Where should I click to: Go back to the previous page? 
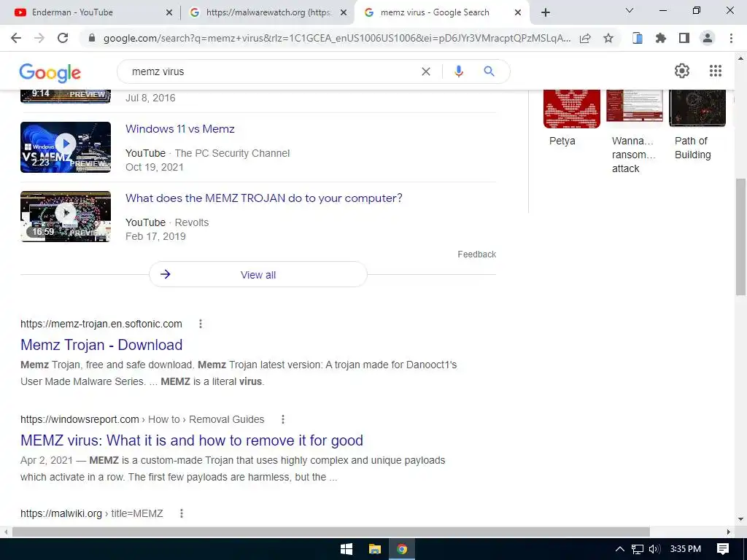[x=16, y=38]
